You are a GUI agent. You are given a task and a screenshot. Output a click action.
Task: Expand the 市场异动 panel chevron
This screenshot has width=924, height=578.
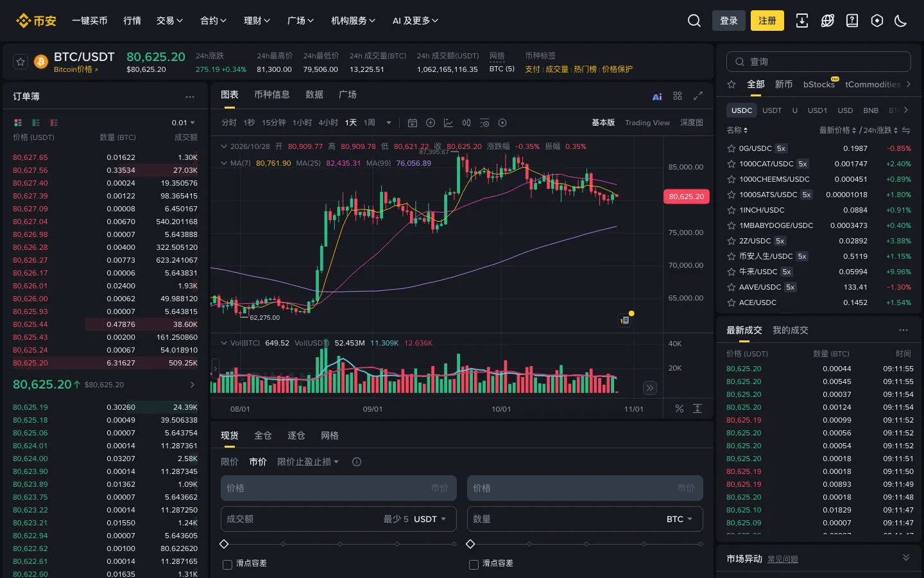tap(906, 557)
